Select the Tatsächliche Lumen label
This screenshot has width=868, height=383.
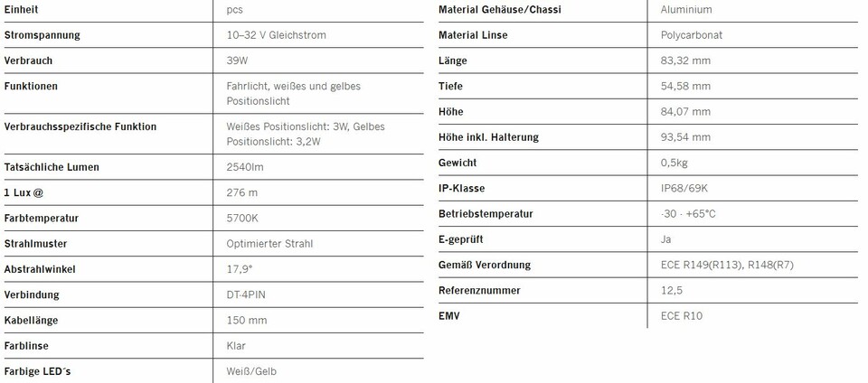click(x=52, y=167)
